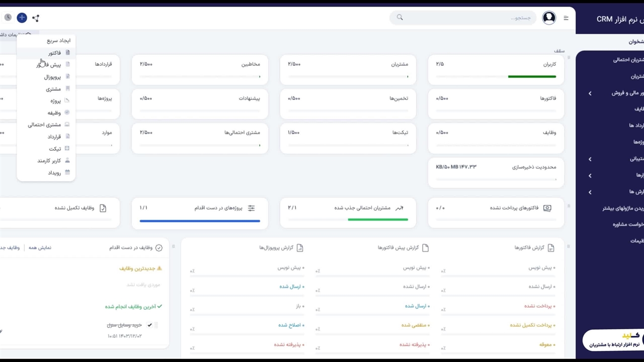
Task: Click sliders icon on پروژه‌های در دست اقدام
Action: pos(251,208)
